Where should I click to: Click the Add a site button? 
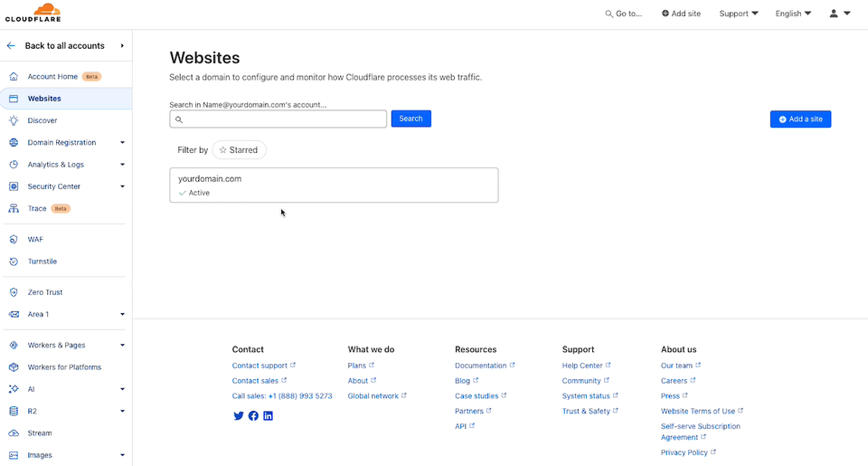(x=800, y=119)
